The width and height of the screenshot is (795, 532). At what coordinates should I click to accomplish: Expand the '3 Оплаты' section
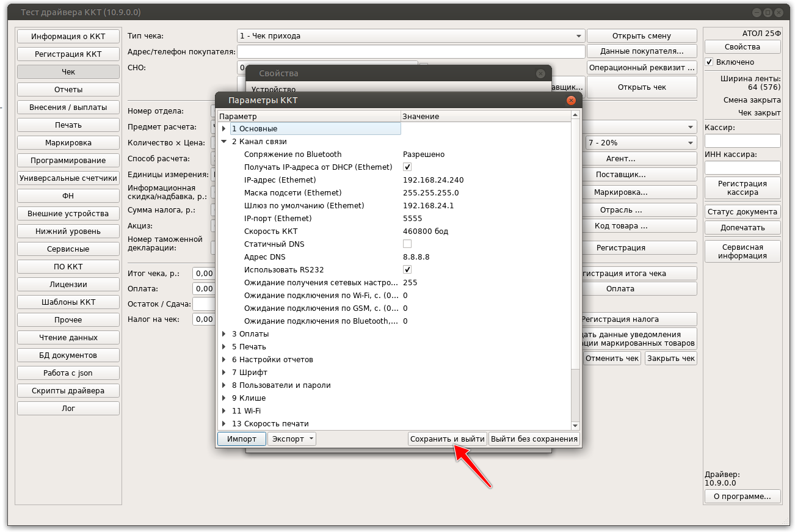point(224,334)
